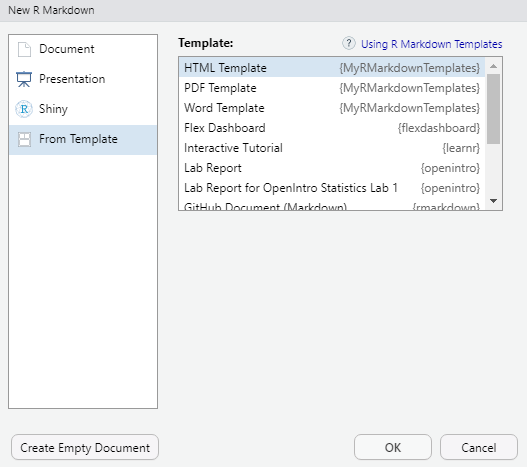The width and height of the screenshot is (527, 467).
Task: Choose PDF Template from list
Action: (x=332, y=88)
